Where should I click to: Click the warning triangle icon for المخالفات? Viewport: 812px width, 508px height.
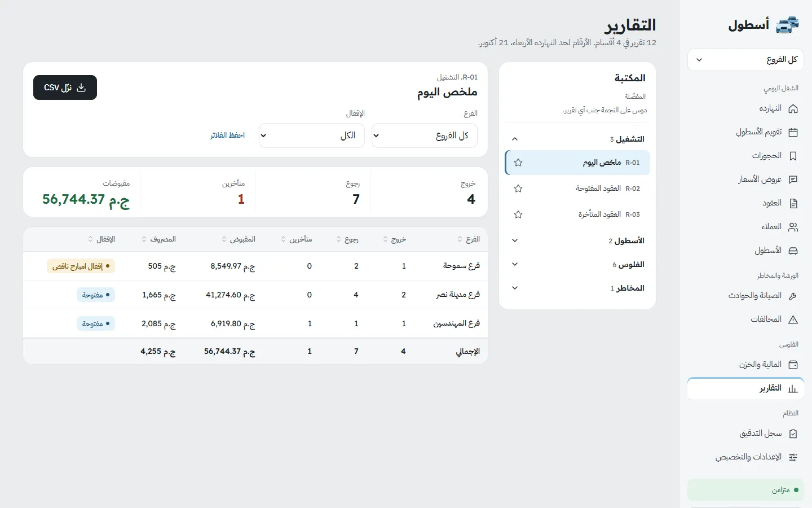tap(793, 319)
